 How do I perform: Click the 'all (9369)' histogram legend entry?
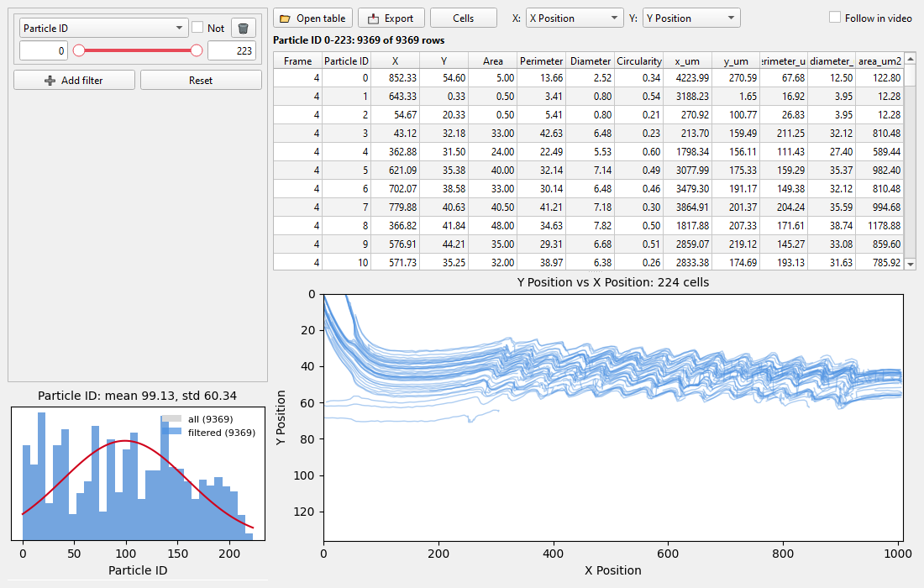point(210,419)
